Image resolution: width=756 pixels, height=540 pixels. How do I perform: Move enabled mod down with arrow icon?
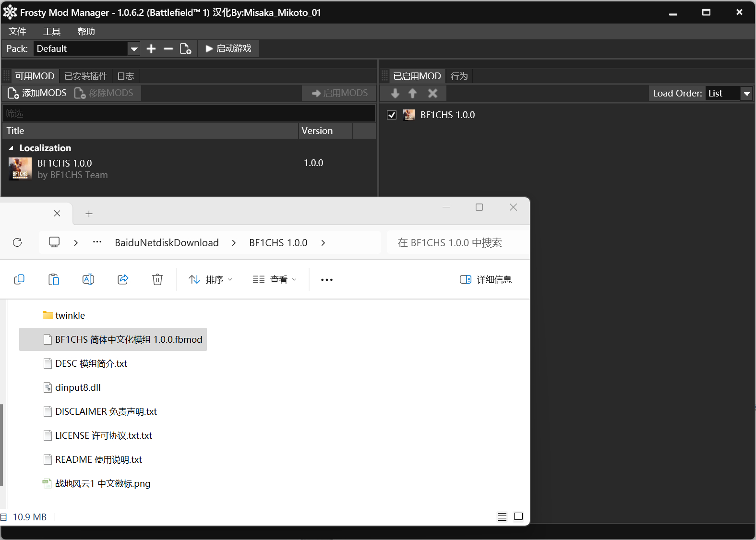395,93
